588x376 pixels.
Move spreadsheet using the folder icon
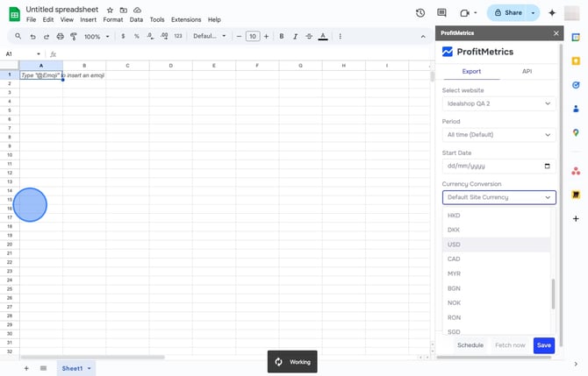[x=124, y=11]
